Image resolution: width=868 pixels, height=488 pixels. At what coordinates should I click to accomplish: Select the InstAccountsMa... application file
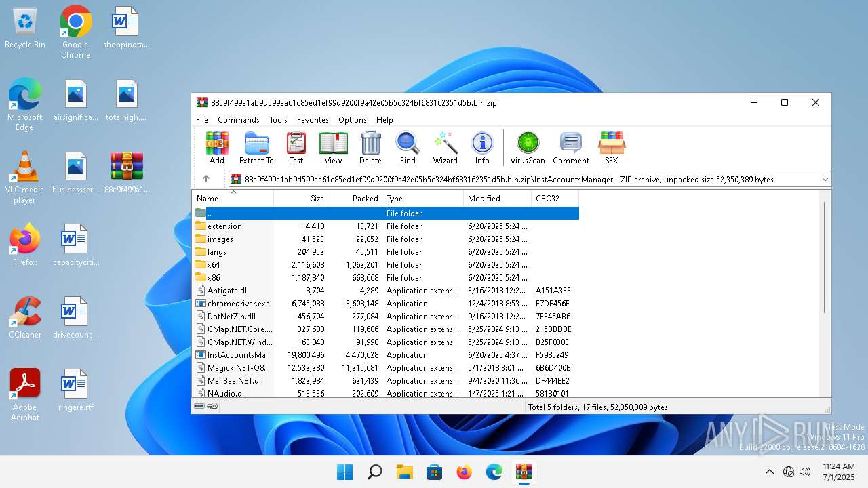tap(386, 355)
